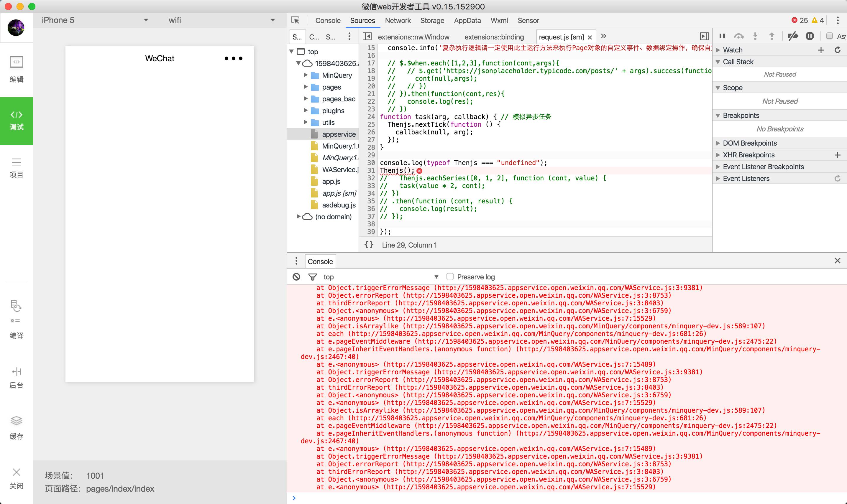
Task: Expand the MinQuery folder in tree
Action: [x=306, y=75]
